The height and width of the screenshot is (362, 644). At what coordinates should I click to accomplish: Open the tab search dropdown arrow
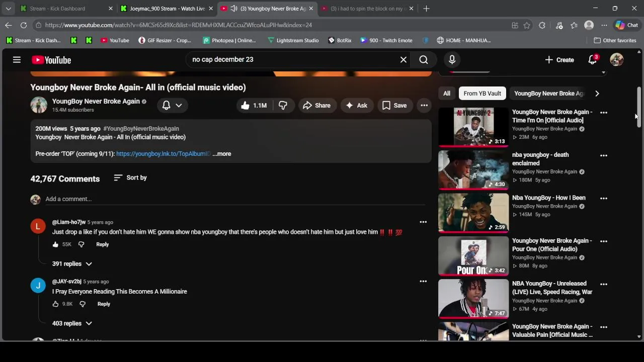pos(9,9)
